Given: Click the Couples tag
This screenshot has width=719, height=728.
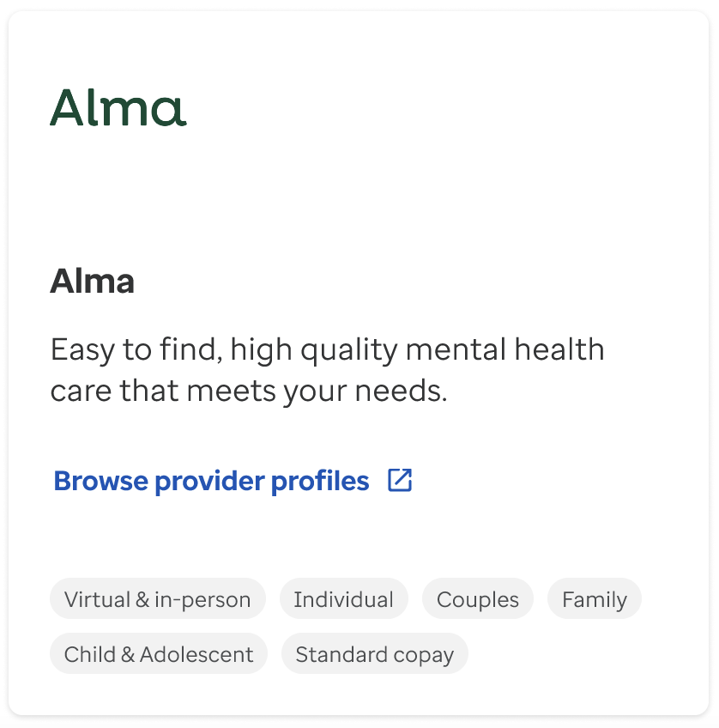Looking at the screenshot, I should pos(478,599).
